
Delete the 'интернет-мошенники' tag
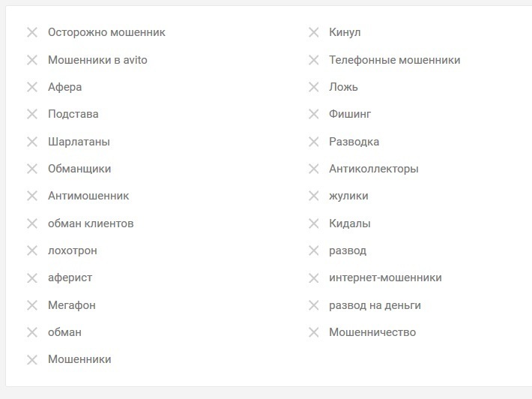pos(314,277)
